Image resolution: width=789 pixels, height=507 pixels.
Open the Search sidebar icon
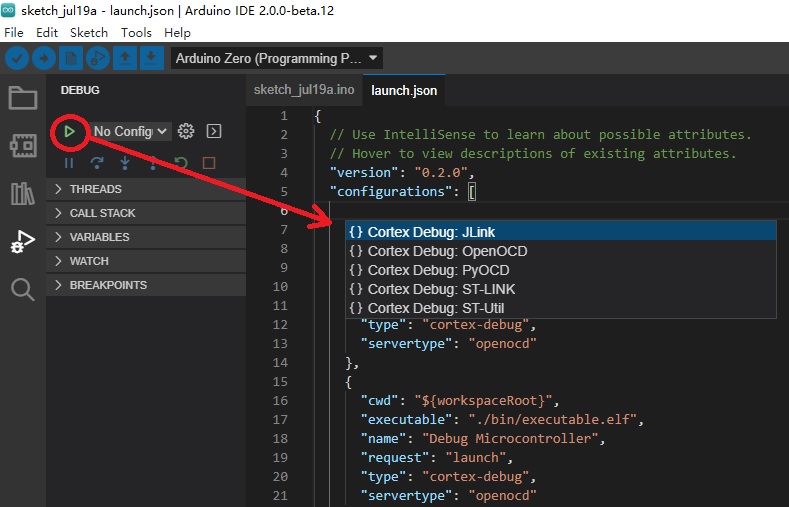(x=23, y=290)
